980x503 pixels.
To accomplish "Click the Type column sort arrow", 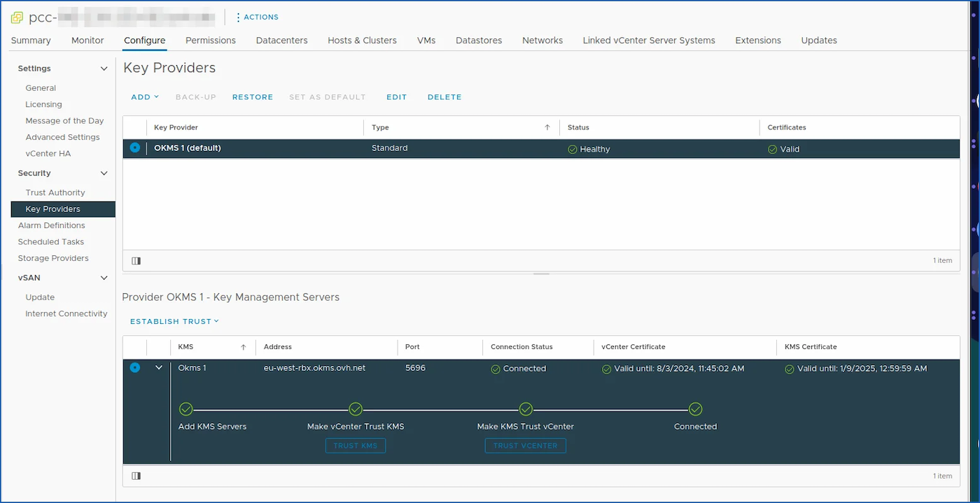I will click(547, 127).
